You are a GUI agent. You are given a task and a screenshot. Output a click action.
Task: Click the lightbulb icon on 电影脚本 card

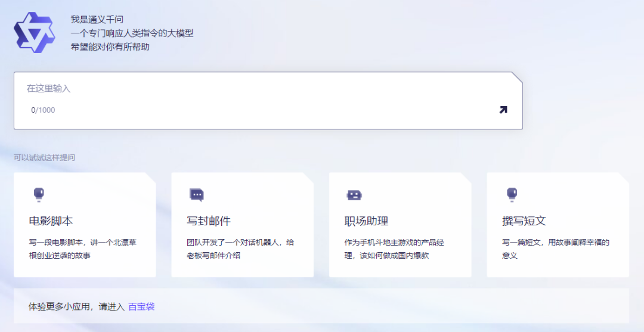point(39,194)
